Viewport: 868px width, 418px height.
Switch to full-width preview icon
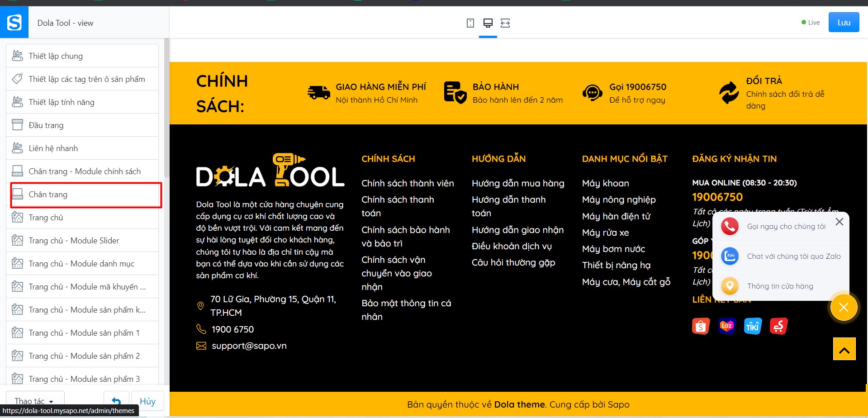[x=505, y=23]
